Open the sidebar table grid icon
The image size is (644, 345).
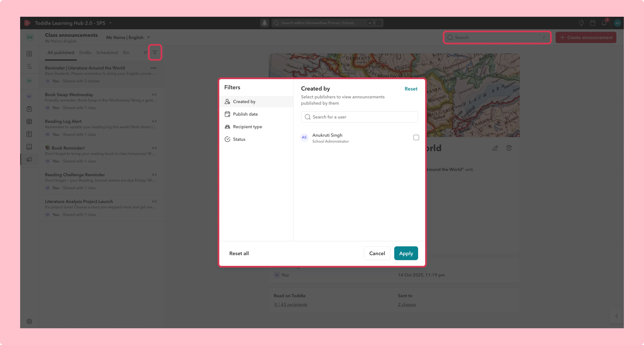[29, 122]
